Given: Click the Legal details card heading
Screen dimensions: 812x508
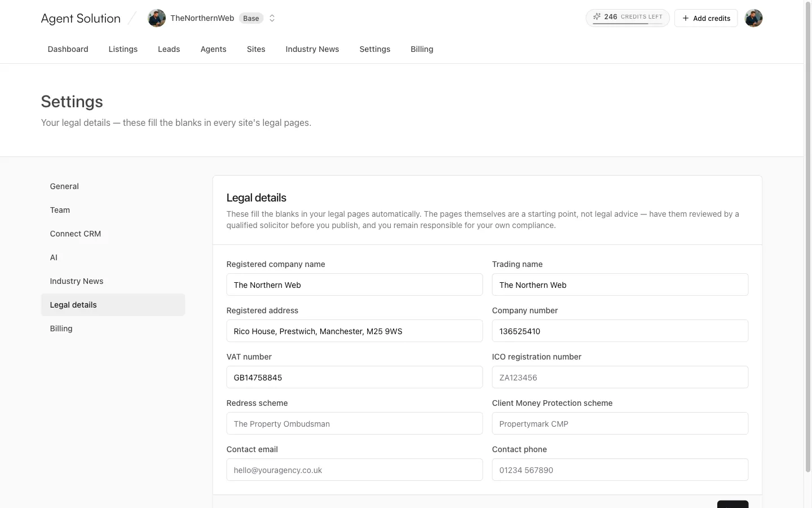Looking at the screenshot, I should (257, 198).
